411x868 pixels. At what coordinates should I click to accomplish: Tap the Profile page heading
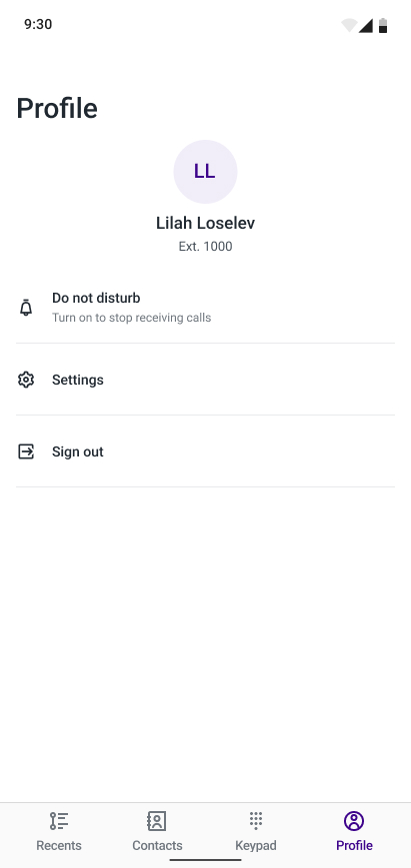click(57, 108)
